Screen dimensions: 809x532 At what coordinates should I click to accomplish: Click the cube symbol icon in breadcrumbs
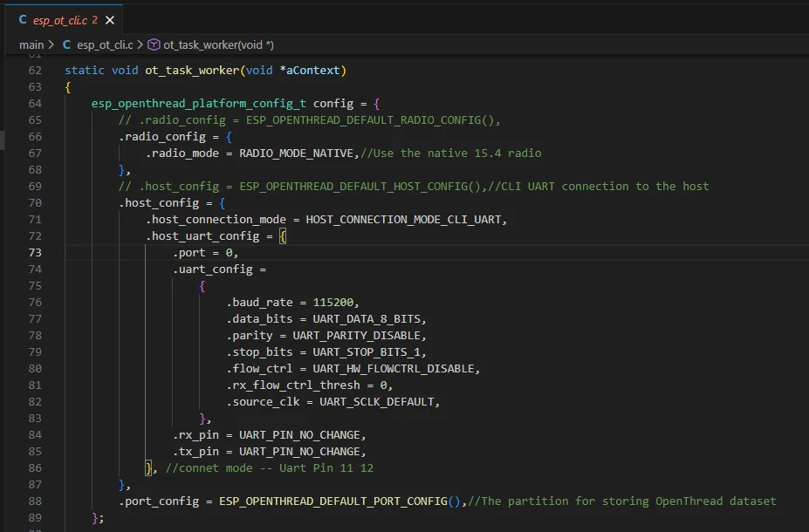pyautogui.click(x=154, y=44)
